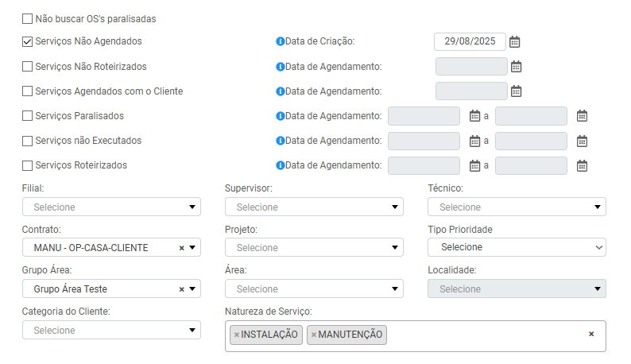Clear the Contrato selection MANU - OP-CASA-CLIENTE
The image size is (631, 364).
[x=181, y=248]
